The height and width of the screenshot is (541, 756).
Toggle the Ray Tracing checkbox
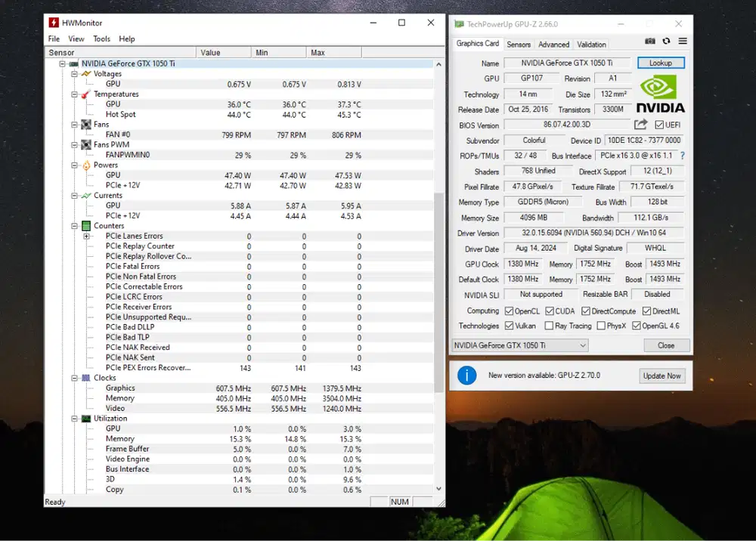click(549, 326)
